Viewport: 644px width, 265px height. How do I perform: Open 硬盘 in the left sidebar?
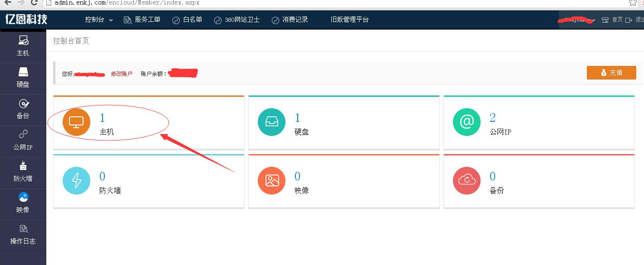click(23, 78)
